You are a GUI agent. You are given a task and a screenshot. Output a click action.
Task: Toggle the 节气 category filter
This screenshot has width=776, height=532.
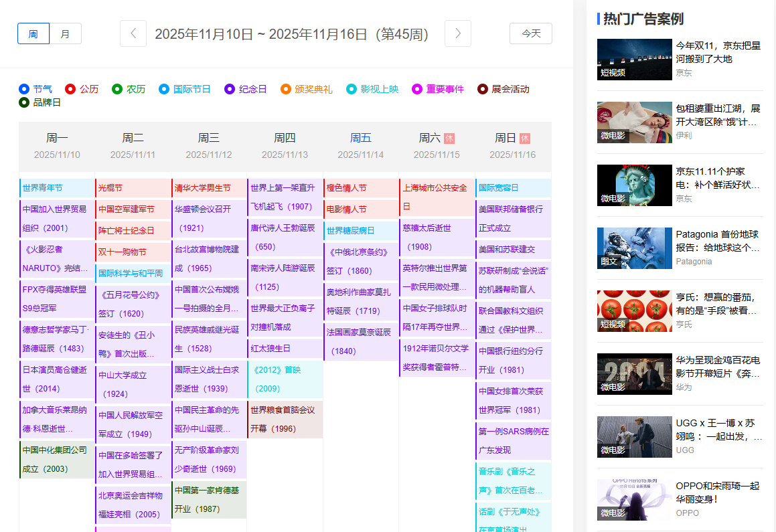click(36, 89)
